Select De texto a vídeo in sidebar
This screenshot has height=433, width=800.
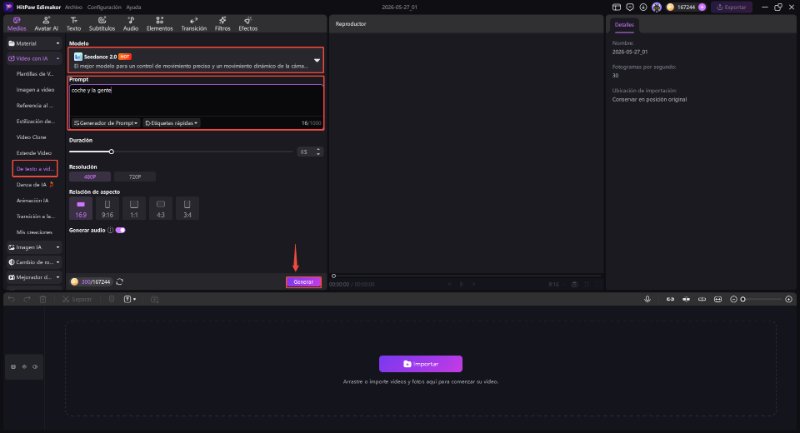click(35, 169)
